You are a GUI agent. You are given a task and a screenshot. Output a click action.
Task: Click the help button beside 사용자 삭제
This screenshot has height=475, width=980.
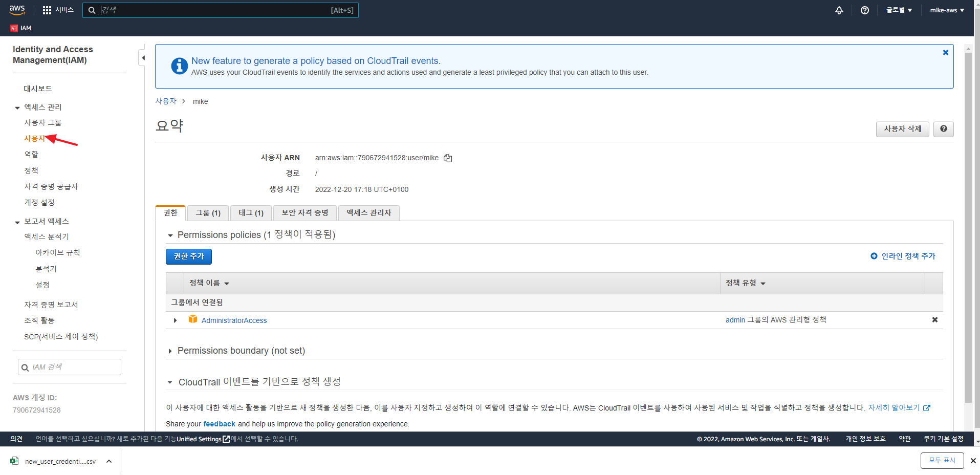pos(943,129)
